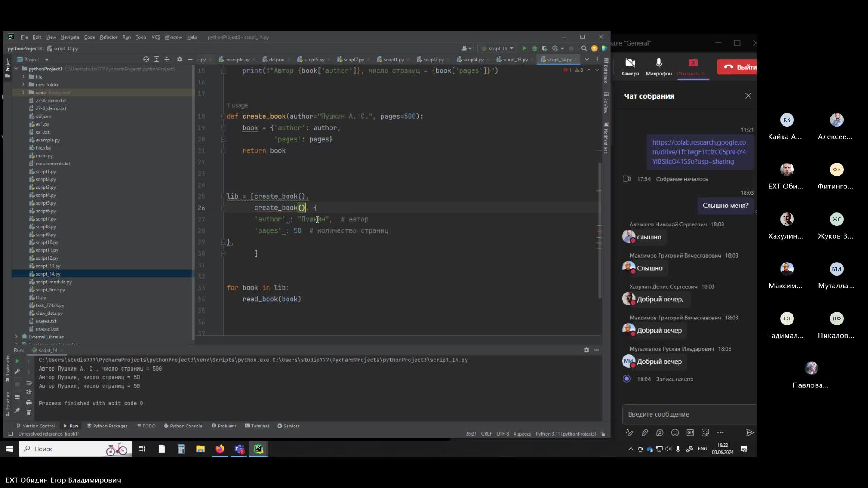The width and height of the screenshot is (868, 488).
Task: Collapse all in Project panel
Action: coord(166,60)
